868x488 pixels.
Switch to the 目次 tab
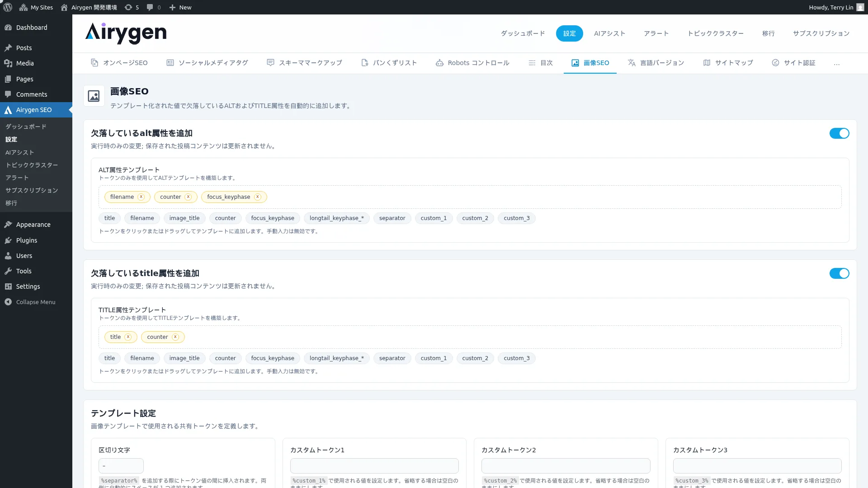click(x=541, y=63)
